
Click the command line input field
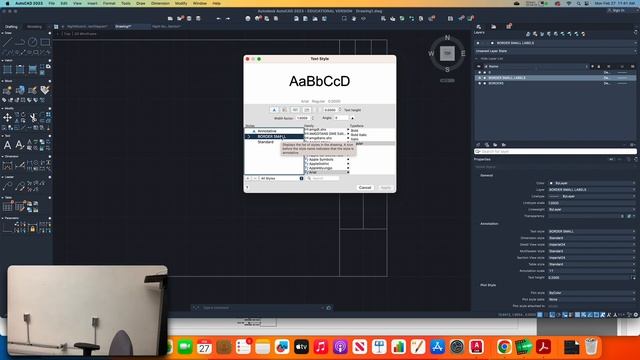pyautogui.click(x=261, y=308)
